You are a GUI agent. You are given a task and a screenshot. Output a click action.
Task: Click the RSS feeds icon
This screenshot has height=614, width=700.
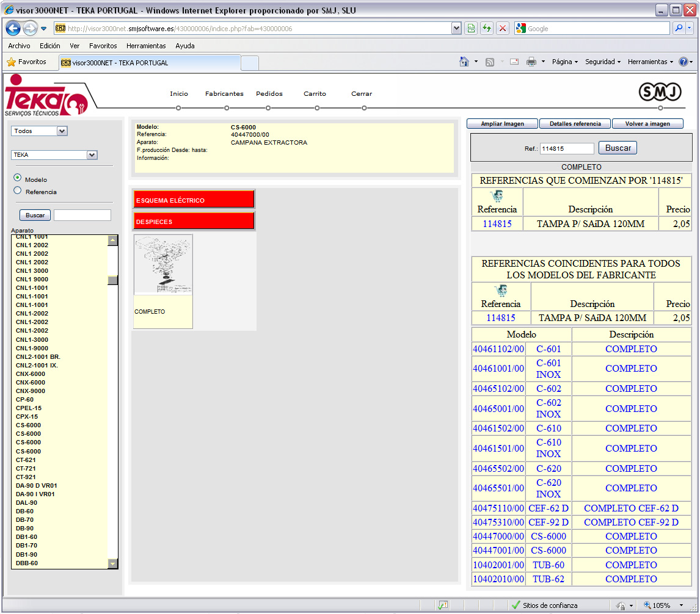490,62
